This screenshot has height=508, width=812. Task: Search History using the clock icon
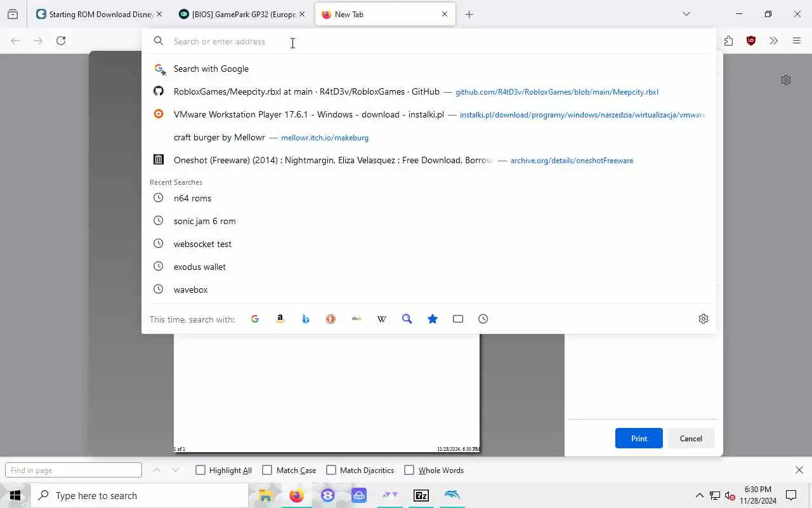[x=483, y=319]
